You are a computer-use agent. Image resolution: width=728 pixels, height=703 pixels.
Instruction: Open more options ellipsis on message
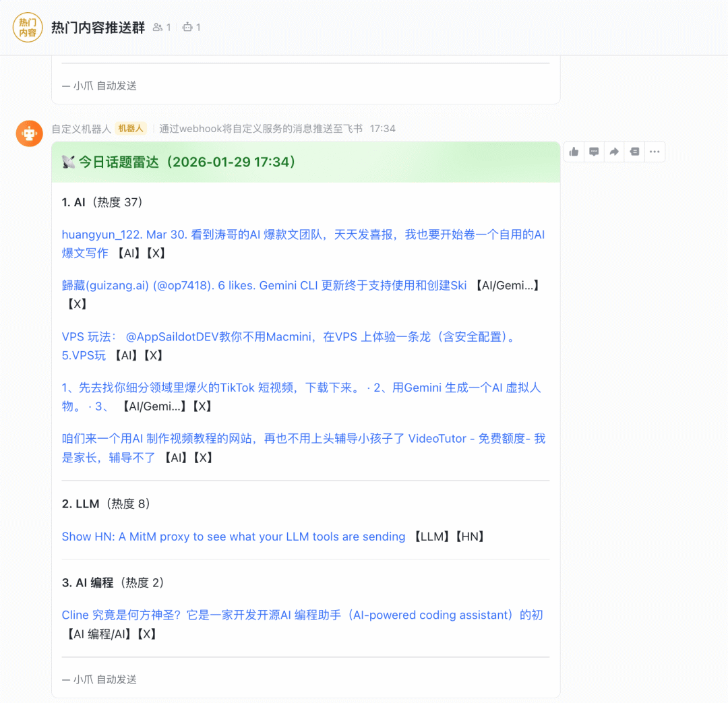coord(655,152)
